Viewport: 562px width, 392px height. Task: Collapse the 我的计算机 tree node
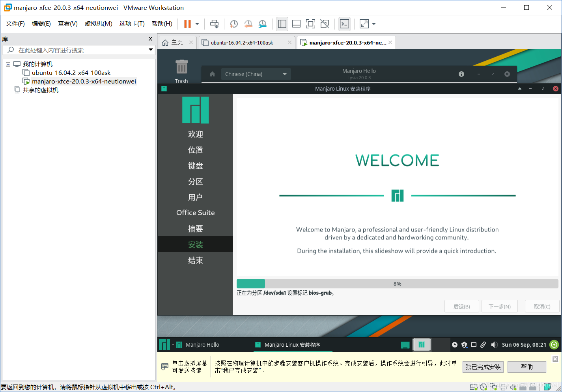click(8, 64)
